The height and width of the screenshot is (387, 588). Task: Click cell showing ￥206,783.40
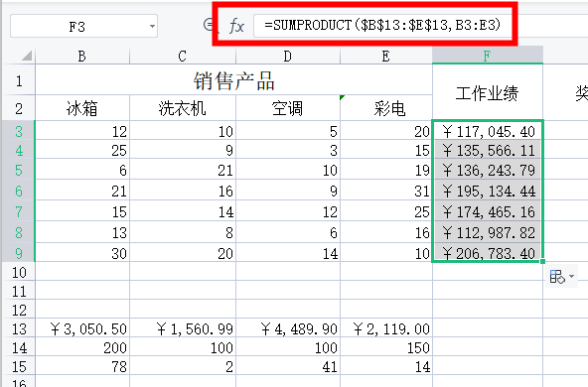coord(487,253)
